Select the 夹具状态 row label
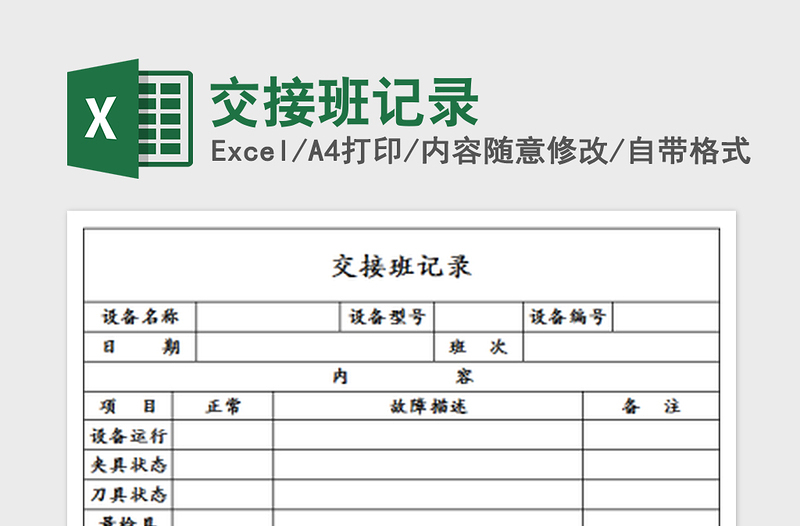 click(129, 465)
